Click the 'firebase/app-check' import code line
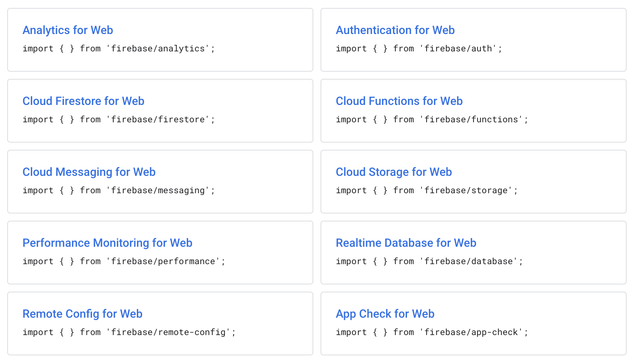Viewport: 636px width, 364px height. tap(432, 332)
